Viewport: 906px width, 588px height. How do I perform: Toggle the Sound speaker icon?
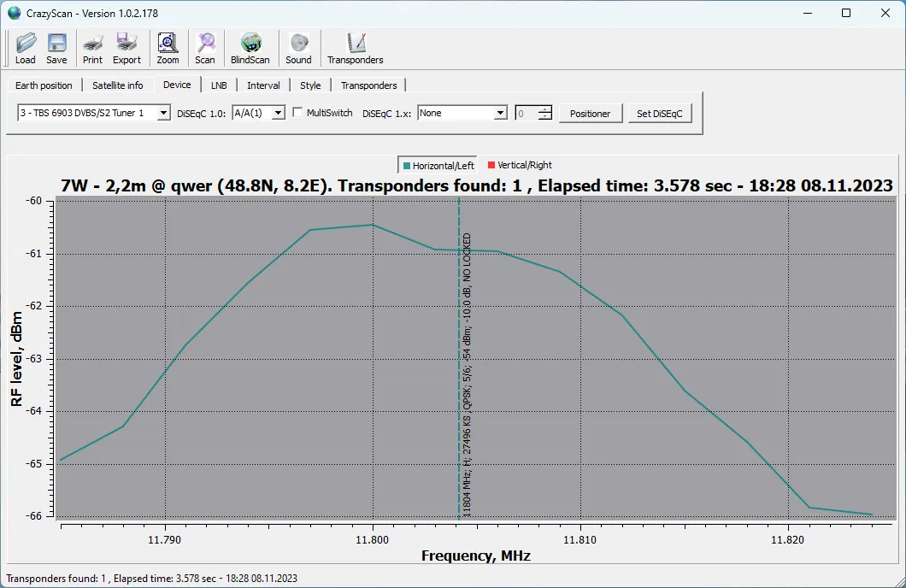298,43
